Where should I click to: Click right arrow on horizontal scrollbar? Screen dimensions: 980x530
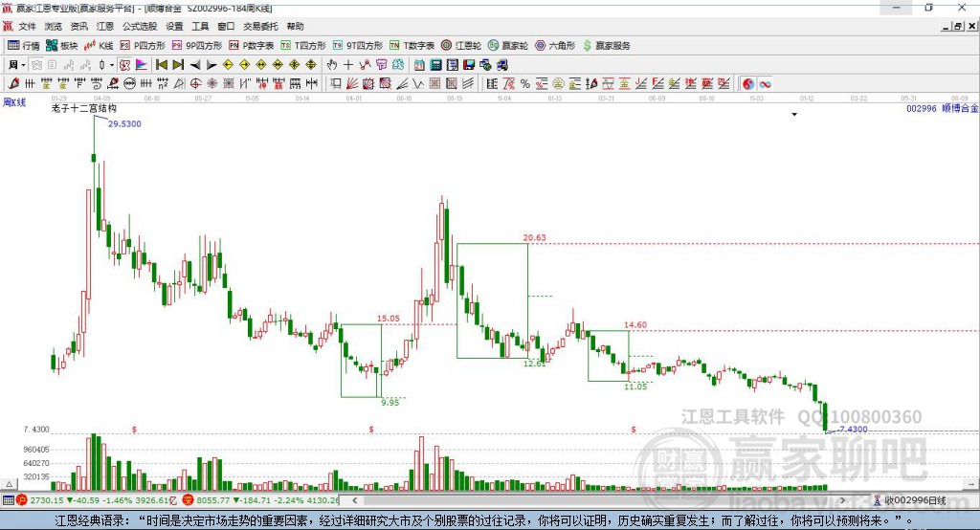coord(842,500)
